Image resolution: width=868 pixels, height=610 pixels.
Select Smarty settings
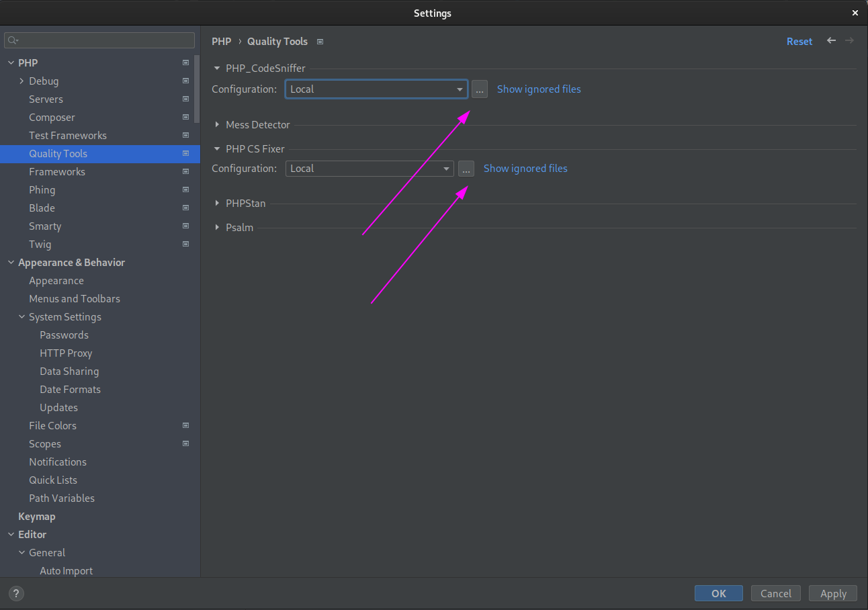pos(45,226)
